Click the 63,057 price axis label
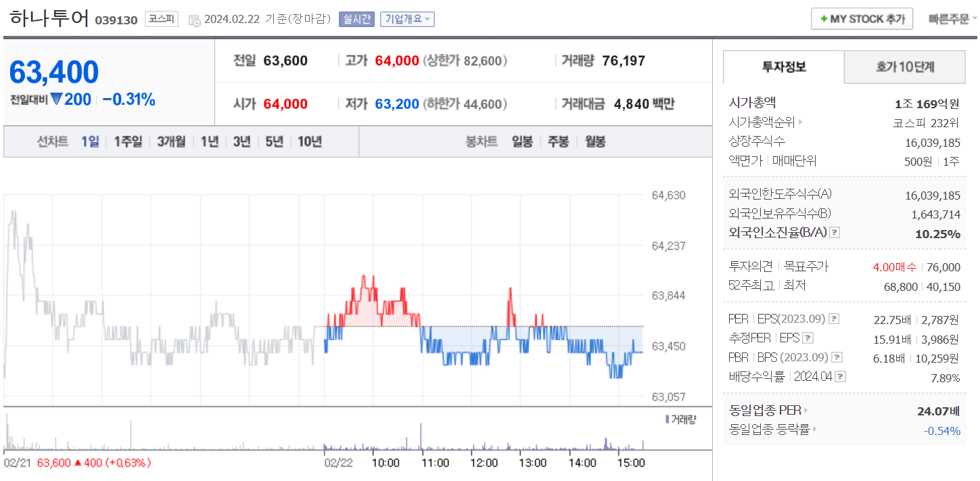980x481 pixels. click(669, 397)
